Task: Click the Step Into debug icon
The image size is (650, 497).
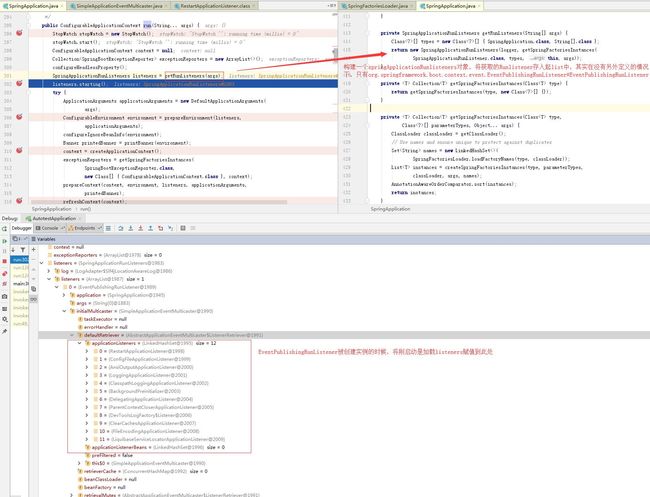Action: 131,228
